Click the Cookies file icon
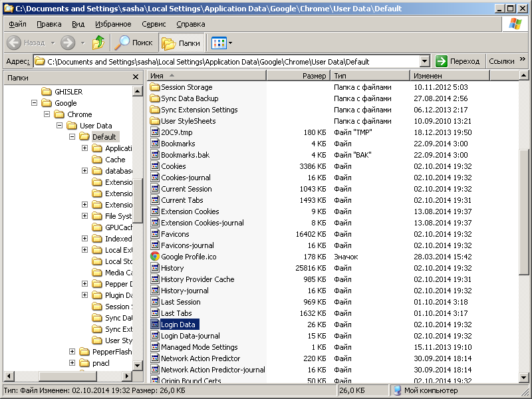This screenshot has height=399, width=532. tap(155, 166)
